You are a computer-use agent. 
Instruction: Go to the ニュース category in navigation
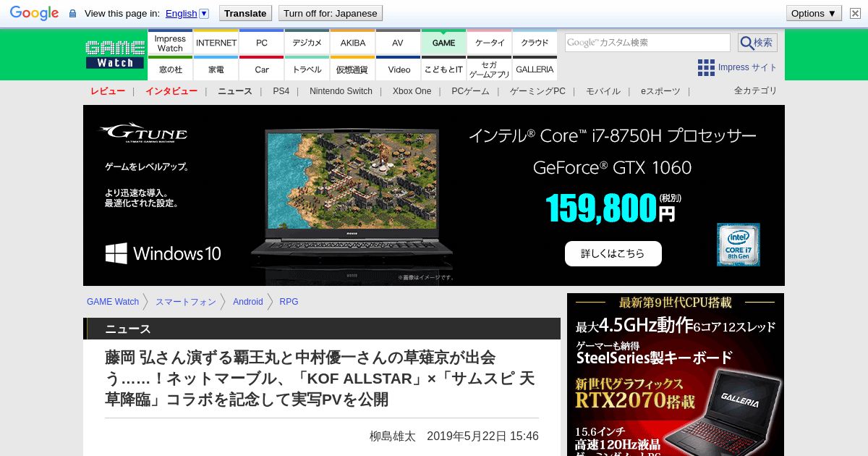[235, 91]
